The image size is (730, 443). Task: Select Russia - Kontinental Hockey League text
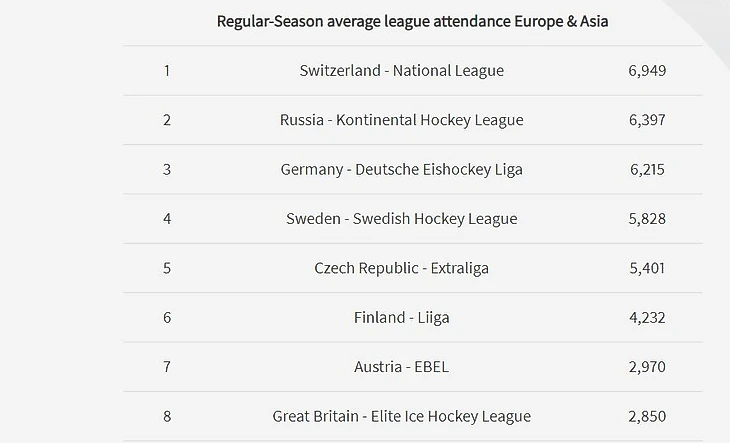click(x=401, y=120)
